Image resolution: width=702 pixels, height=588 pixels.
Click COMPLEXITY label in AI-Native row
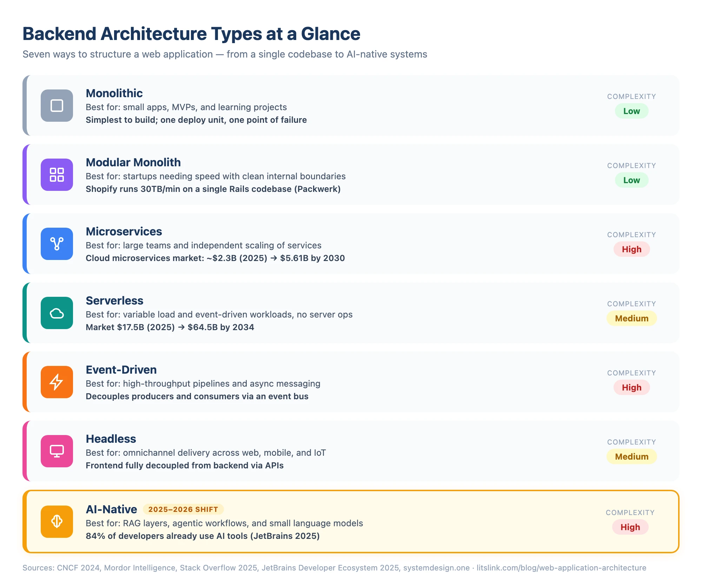tap(630, 513)
